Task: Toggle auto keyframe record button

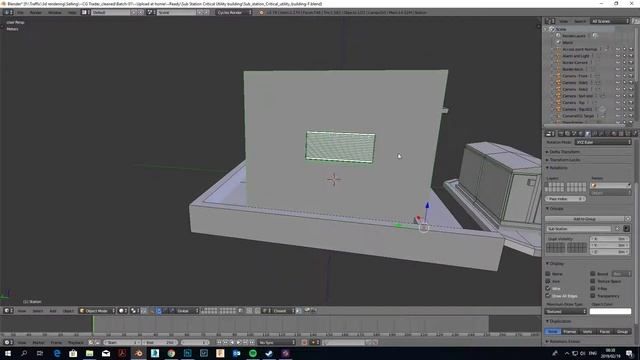Action: click(304, 342)
